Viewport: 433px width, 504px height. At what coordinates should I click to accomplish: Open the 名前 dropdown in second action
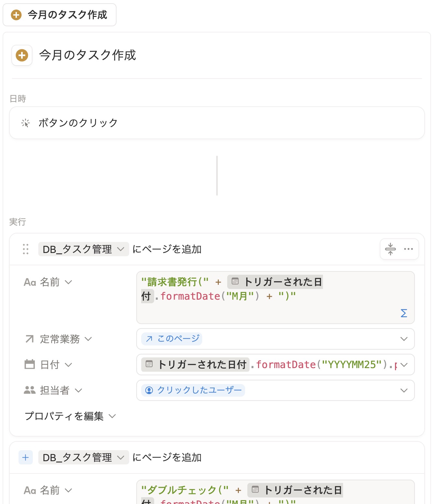point(48,490)
